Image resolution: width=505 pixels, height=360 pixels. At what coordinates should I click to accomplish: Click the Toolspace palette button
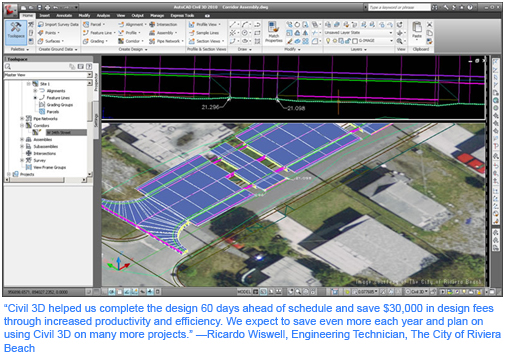(16, 33)
